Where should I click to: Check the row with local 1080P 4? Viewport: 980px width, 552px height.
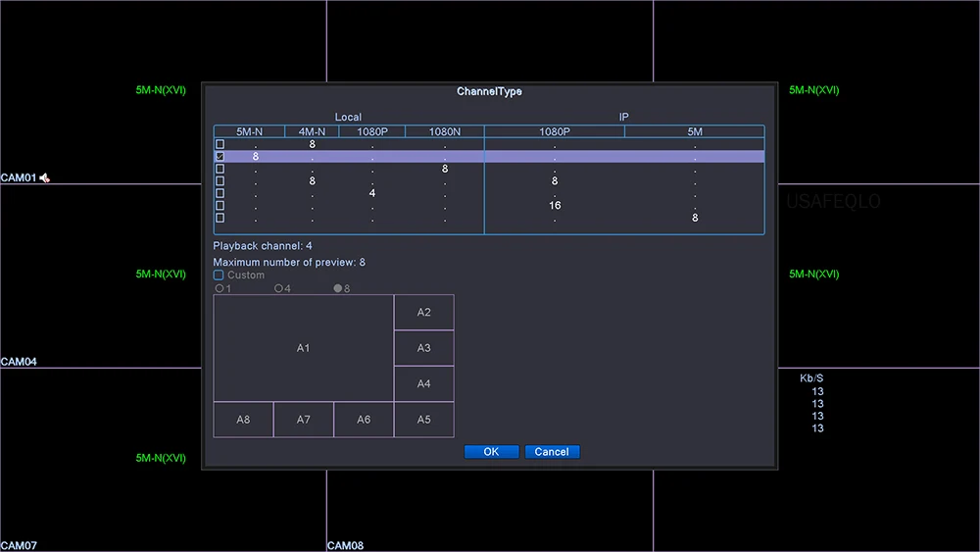[x=220, y=193]
